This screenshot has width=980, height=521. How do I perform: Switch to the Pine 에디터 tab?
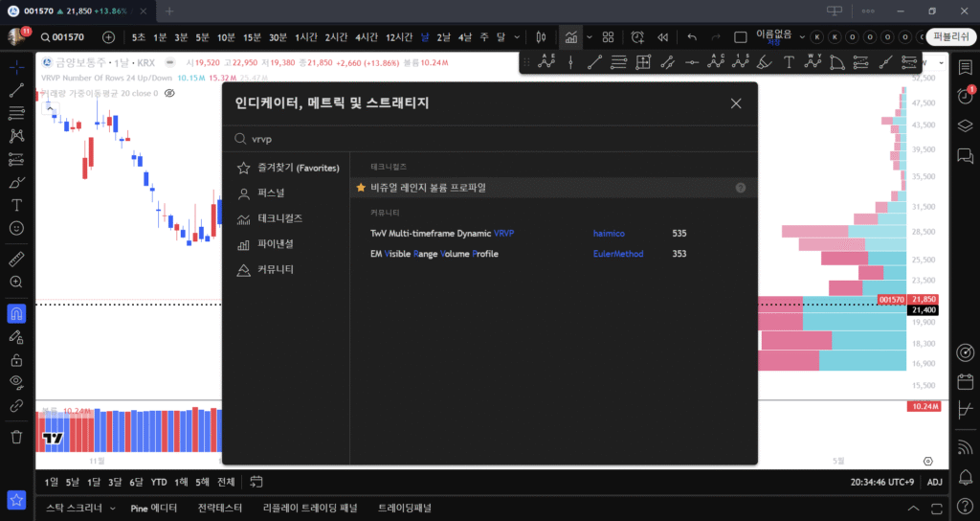pyautogui.click(x=154, y=509)
